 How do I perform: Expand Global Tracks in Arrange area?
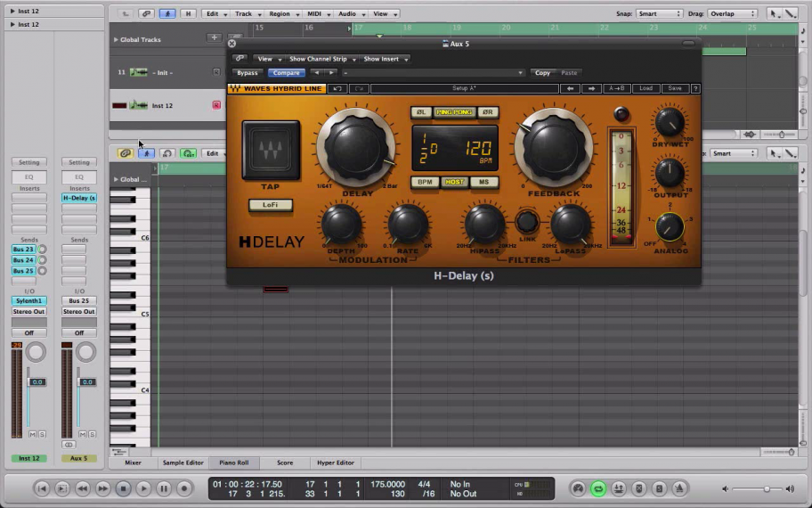[116, 39]
